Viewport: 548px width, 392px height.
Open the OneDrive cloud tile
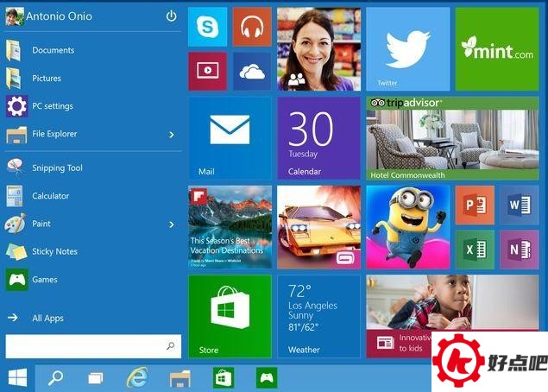251,72
